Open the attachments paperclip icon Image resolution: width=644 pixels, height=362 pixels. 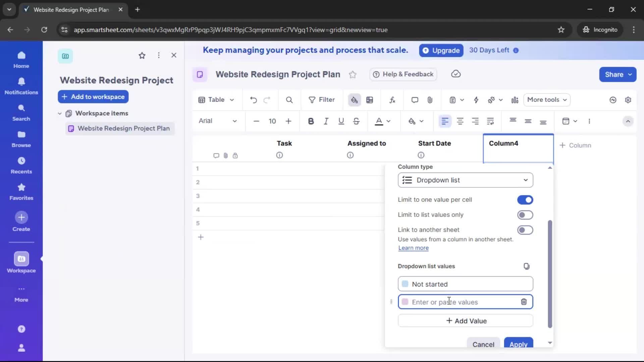click(x=430, y=100)
